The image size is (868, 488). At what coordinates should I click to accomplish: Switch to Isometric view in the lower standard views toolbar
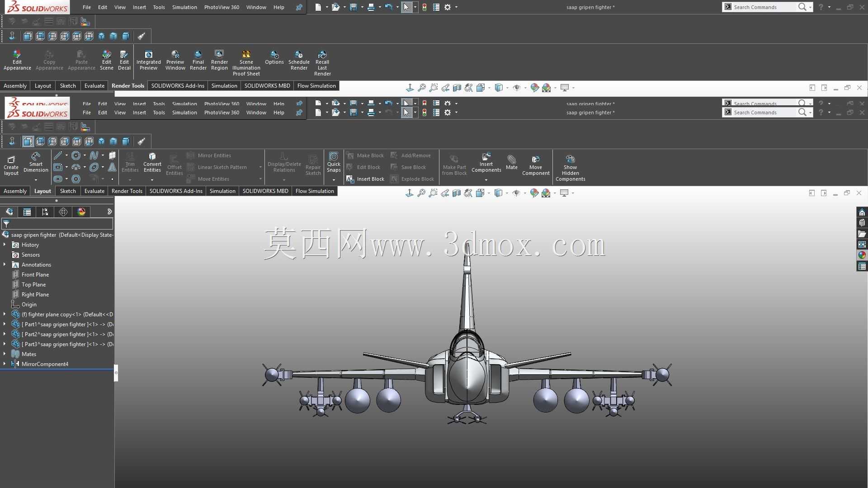coord(101,142)
